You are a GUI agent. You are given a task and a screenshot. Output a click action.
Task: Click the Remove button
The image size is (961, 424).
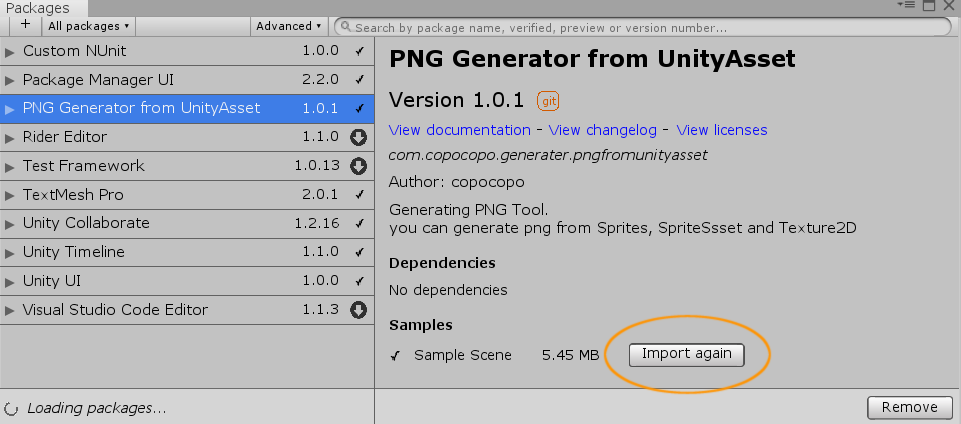coord(910,407)
